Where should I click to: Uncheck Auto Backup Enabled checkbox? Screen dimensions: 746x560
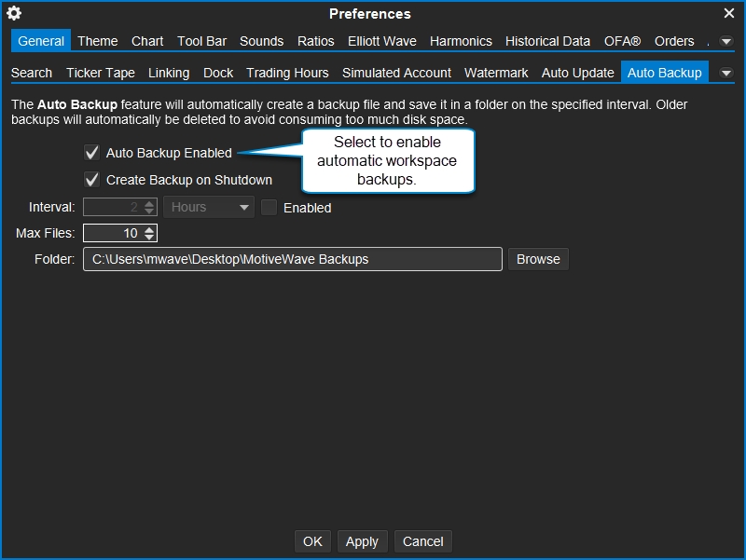[x=92, y=153]
